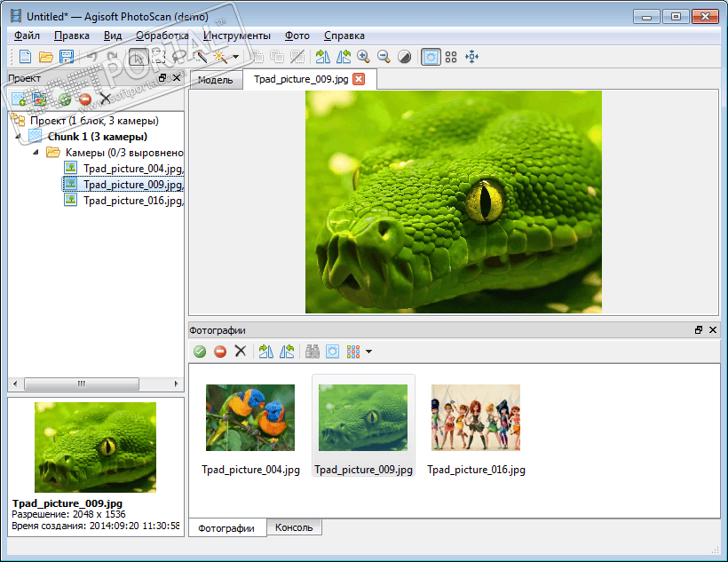Click Disable items red icon in Проект panel
Screen dimensions: 728x562
point(85,99)
